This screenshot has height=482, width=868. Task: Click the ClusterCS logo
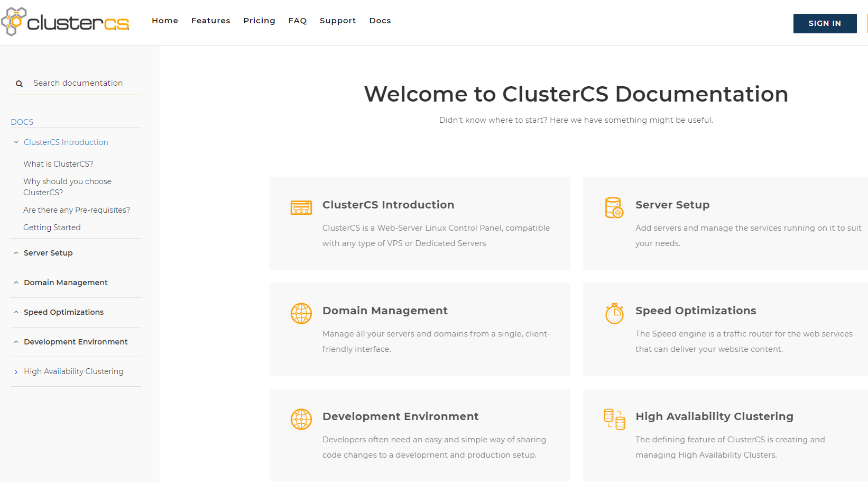[66, 22]
